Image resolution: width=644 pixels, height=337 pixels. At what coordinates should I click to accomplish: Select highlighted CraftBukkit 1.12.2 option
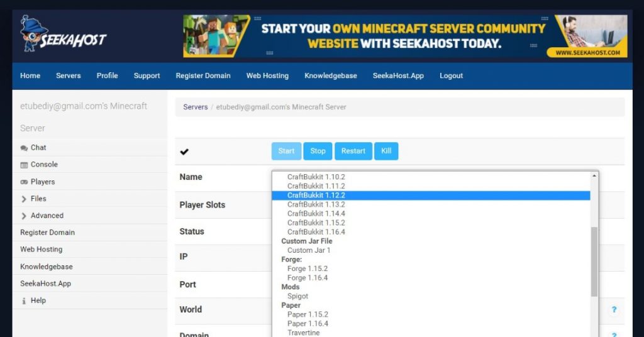coord(431,196)
